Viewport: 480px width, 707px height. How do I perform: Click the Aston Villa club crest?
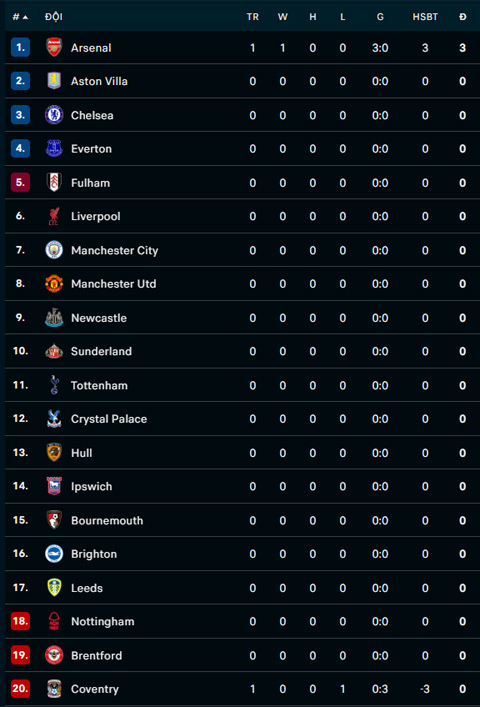[54, 81]
